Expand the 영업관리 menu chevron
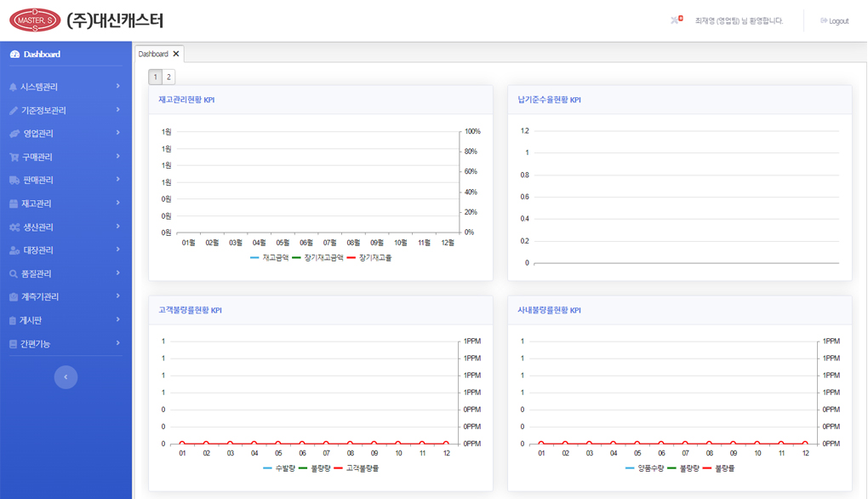 coord(117,133)
